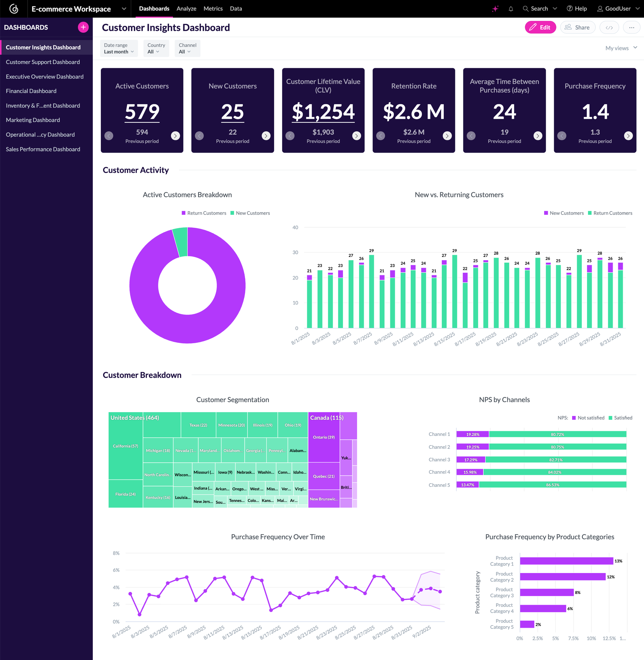This screenshot has height=660, width=644.
Task: Expand the Country filter set to All
Action: (x=156, y=48)
